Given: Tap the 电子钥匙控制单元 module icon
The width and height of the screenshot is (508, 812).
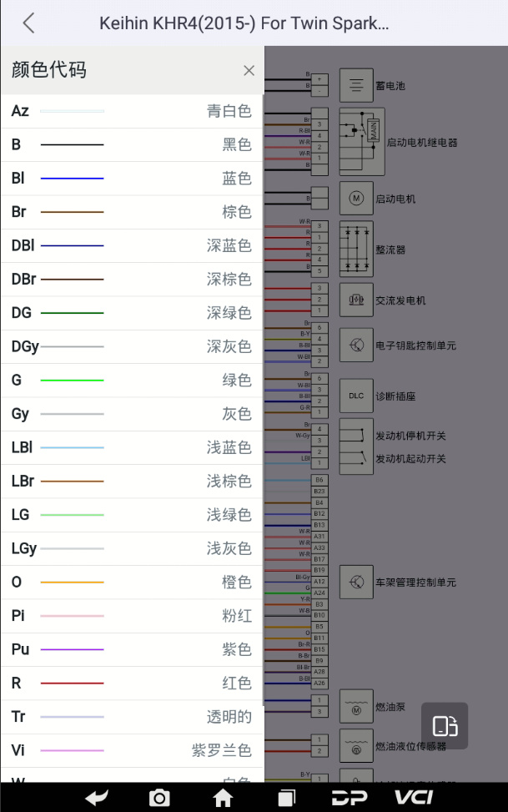Looking at the screenshot, I should pos(356,345).
